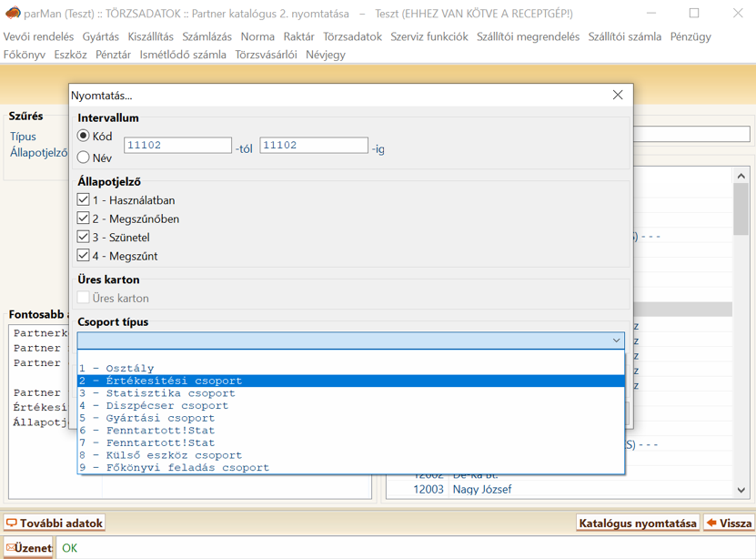Image resolution: width=756 pixels, height=559 pixels.
Task: Open the Gyártás menu
Action: [100, 36]
